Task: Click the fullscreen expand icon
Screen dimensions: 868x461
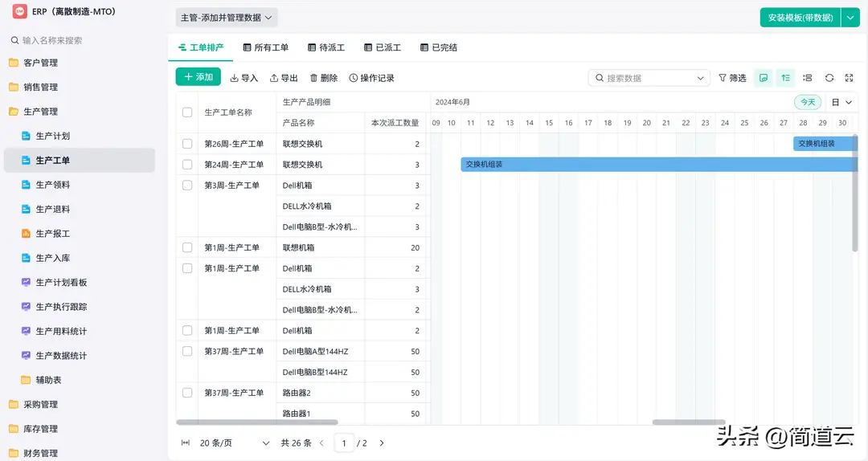Action: click(850, 78)
